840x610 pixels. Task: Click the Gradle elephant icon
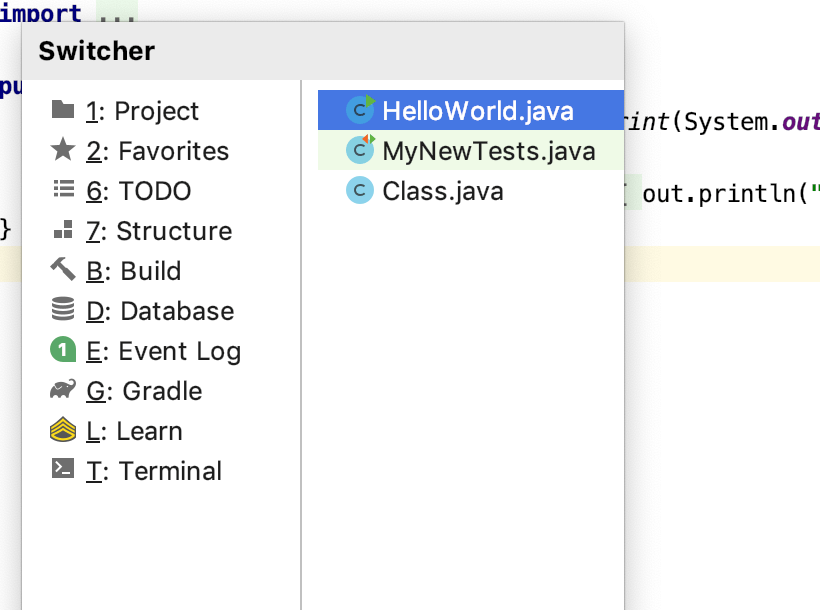tap(63, 389)
